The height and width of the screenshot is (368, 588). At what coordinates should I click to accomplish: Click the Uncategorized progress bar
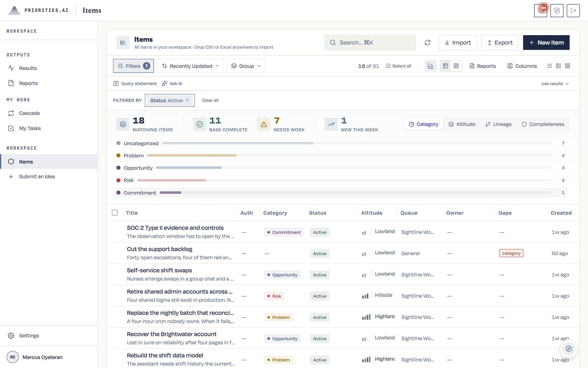point(357,143)
